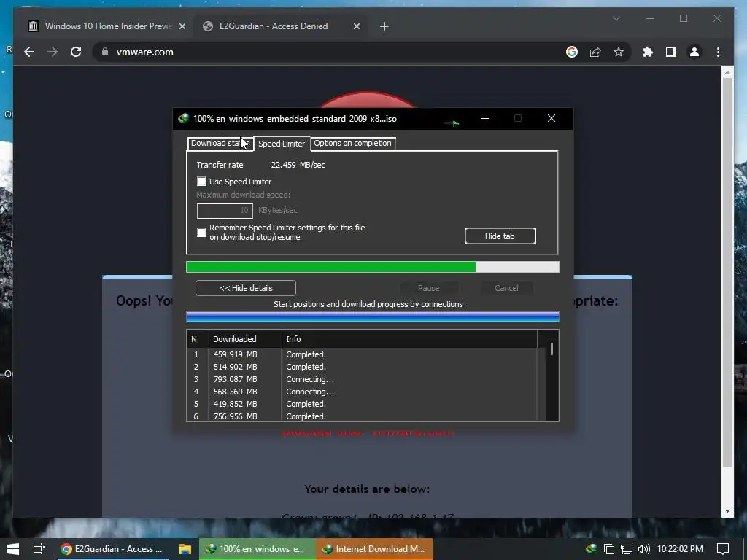Close the IDM download dialog
The width and height of the screenshot is (747, 560).
click(551, 119)
